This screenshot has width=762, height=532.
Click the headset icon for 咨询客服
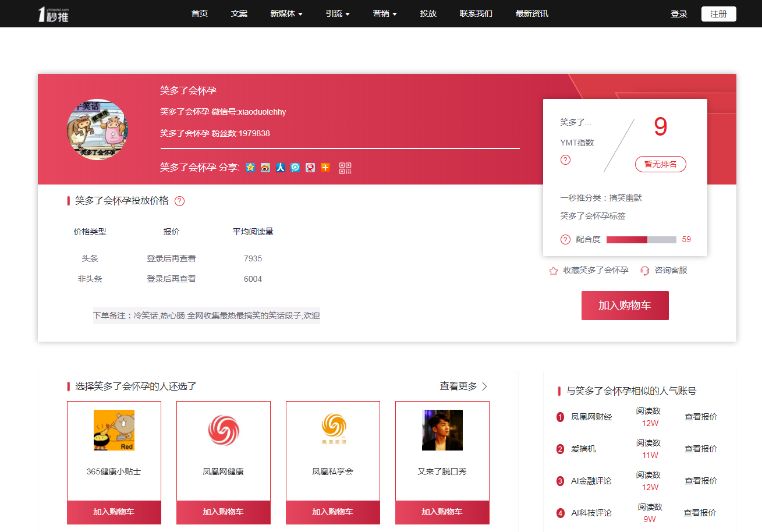point(645,271)
